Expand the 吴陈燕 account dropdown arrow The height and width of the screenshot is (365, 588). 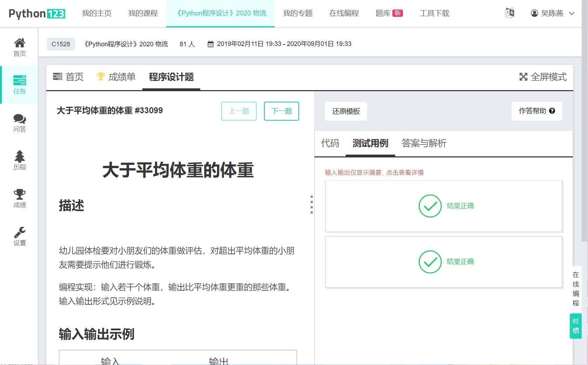(x=572, y=13)
